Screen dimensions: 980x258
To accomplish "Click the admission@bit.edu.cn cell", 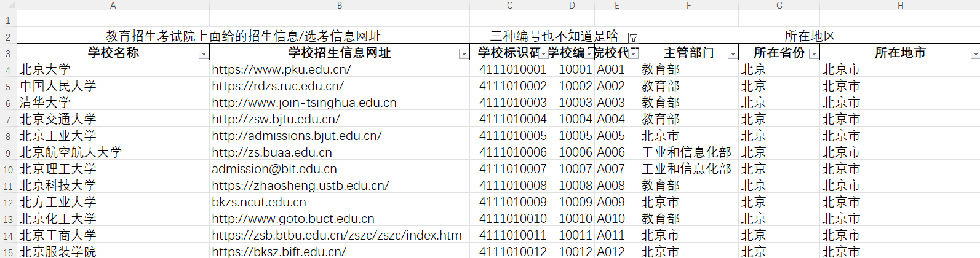I will pos(340,169).
